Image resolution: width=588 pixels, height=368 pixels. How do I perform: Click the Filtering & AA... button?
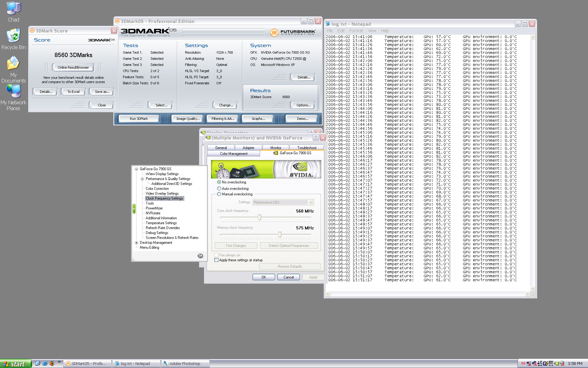point(223,119)
